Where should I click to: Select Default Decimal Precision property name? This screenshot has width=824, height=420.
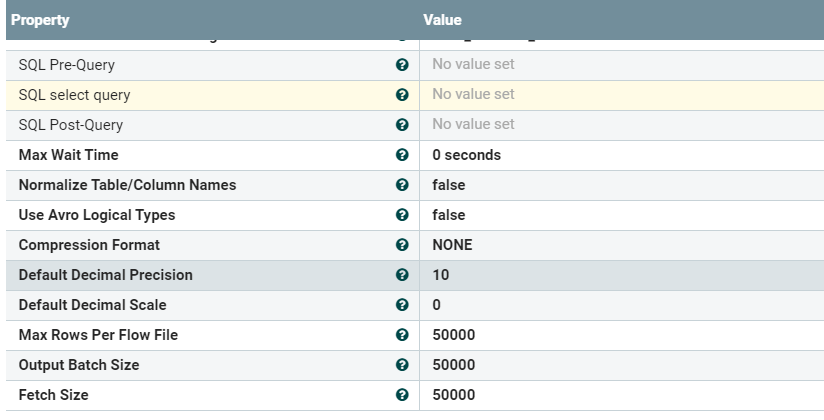(x=106, y=274)
